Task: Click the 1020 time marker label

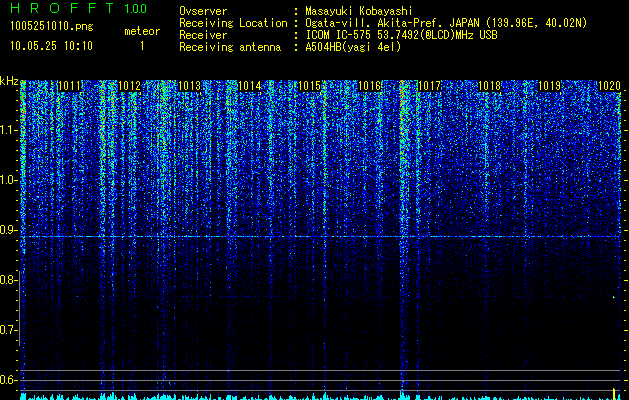Action: pyautogui.click(x=609, y=86)
